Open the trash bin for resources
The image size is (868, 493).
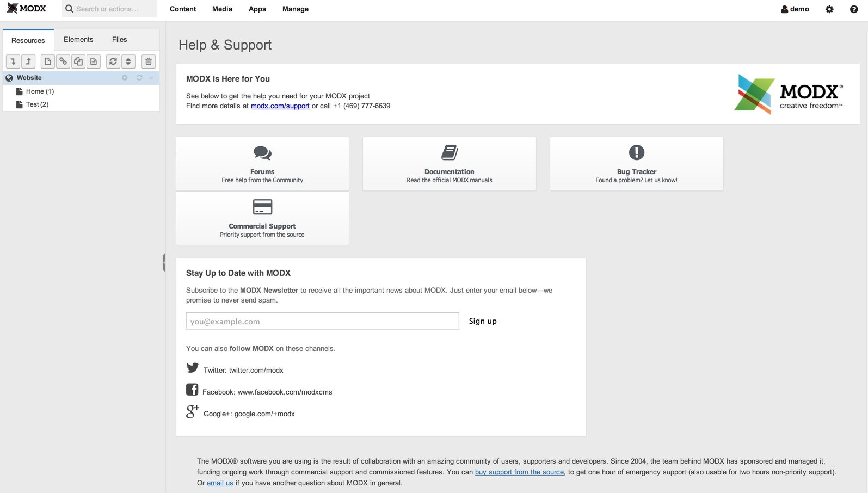pos(149,61)
